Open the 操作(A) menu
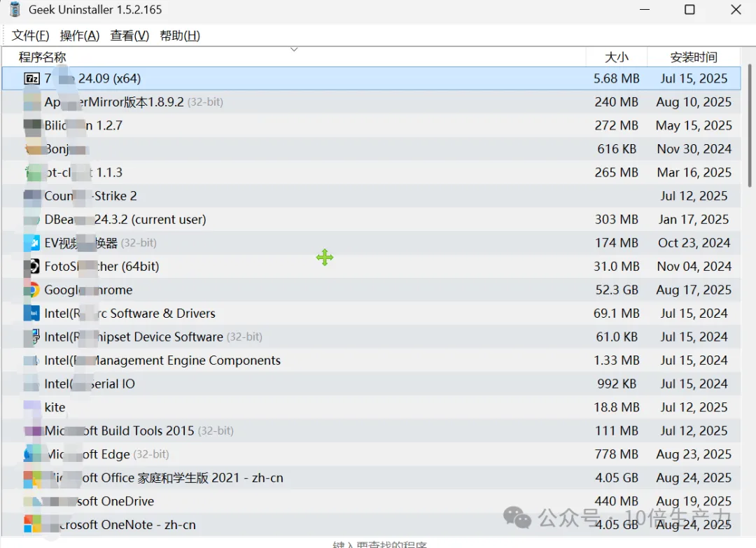756x548 pixels. coord(80,36)
